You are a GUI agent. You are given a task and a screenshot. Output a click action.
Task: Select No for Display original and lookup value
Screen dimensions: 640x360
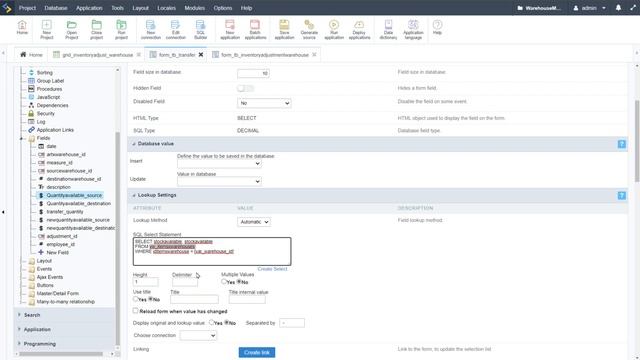[227, 322]
